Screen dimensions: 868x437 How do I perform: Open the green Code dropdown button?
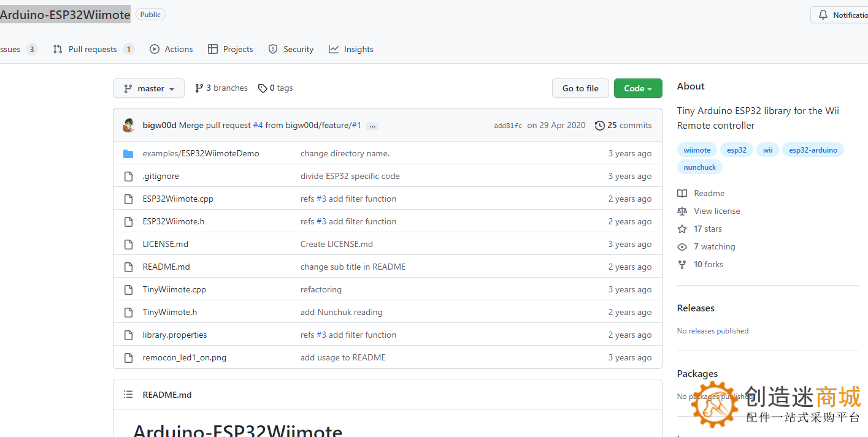638,88
